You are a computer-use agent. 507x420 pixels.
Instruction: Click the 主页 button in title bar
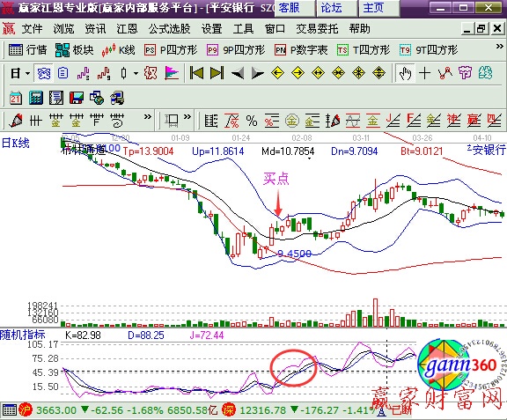[x=379, y=8]
